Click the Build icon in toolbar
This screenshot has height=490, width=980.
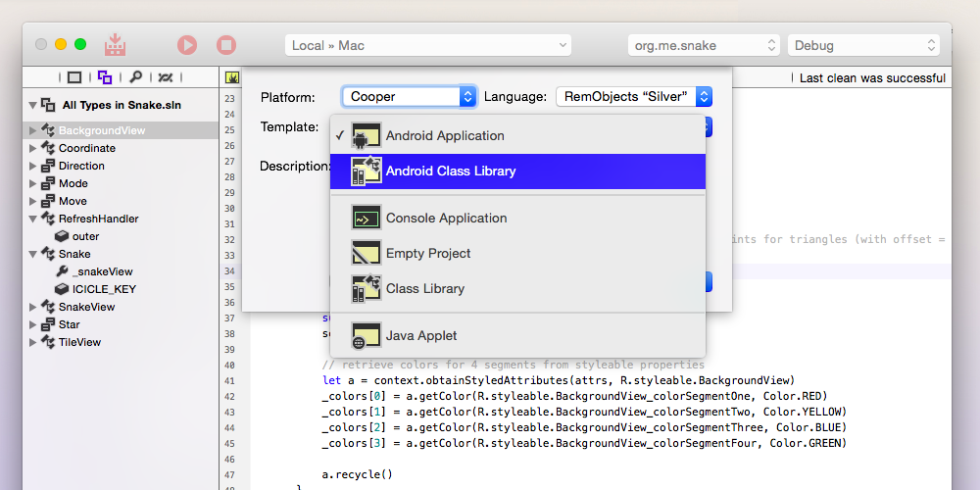(116, 45)
